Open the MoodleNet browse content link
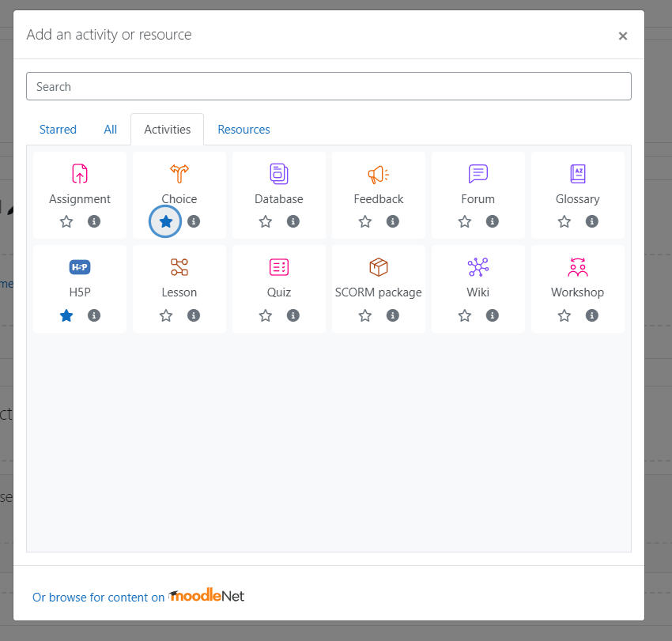The width and height of the screenshot is (672, 641). click(x=138, y=596)
